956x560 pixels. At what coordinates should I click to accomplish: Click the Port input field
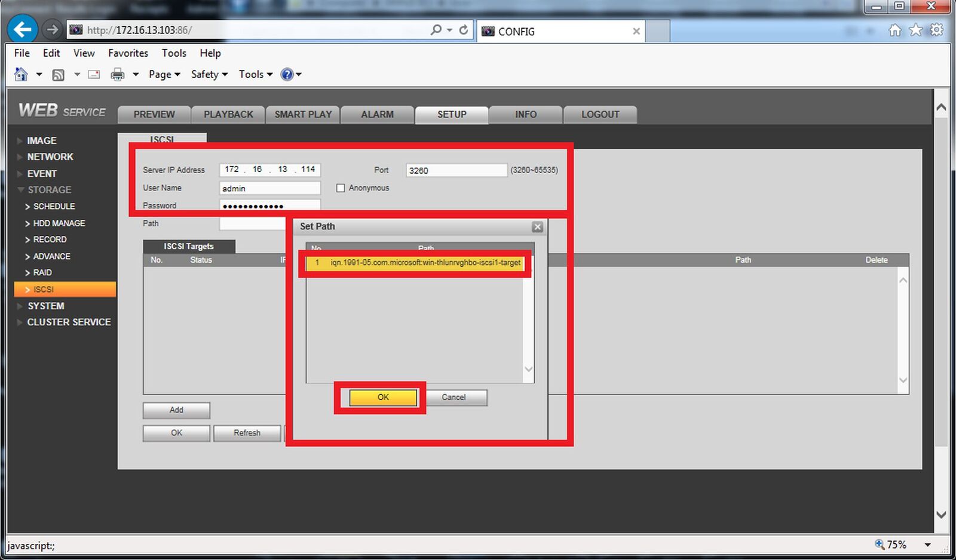pos(456,170)
